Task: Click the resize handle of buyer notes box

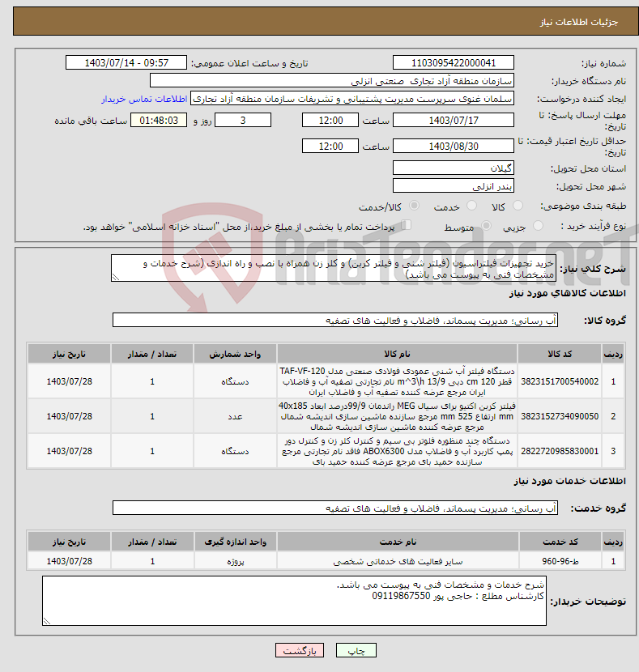Action: [47, 621]
